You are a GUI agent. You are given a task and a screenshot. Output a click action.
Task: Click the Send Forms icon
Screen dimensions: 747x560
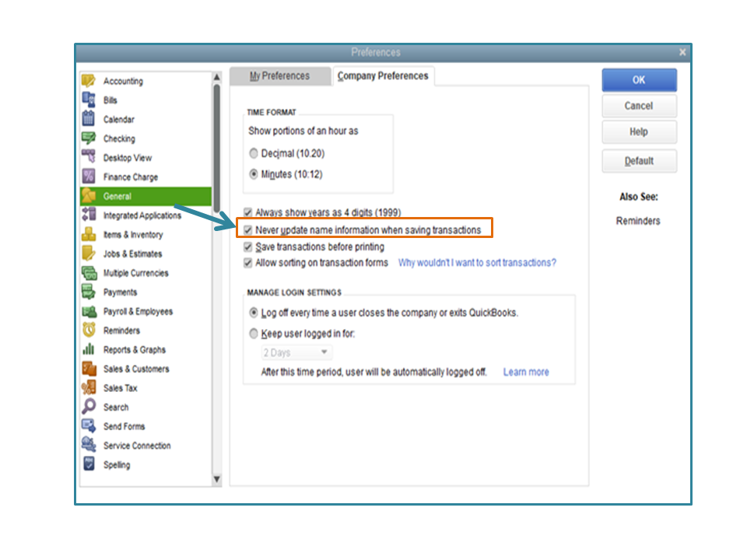click(88, 426)
